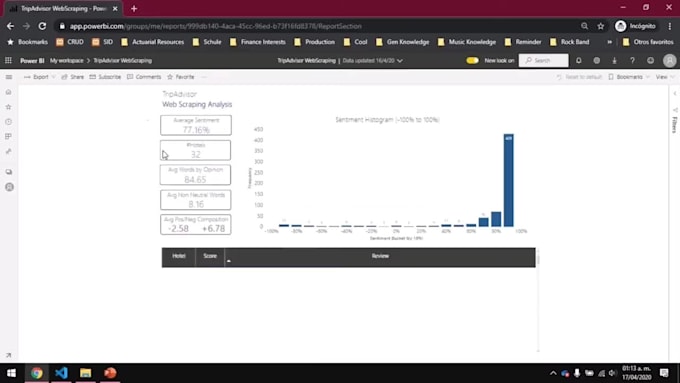Screen dimensions: 680x383
Task: Open the Windows Start menu
Action: pos(11,373)
